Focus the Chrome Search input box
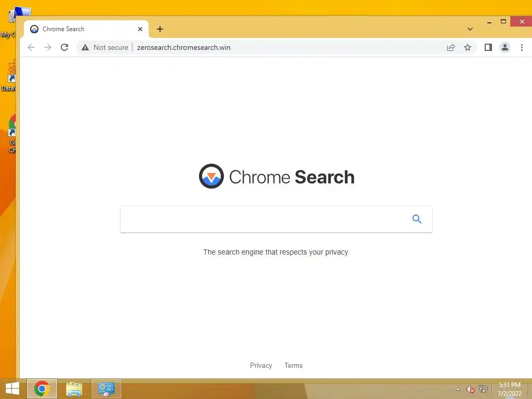This screenshot has width=532, height=399. [276, 219]
